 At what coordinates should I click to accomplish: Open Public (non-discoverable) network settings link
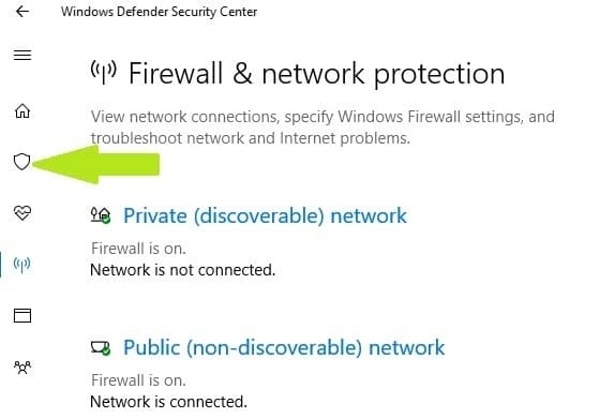click(x=283, y=348)
